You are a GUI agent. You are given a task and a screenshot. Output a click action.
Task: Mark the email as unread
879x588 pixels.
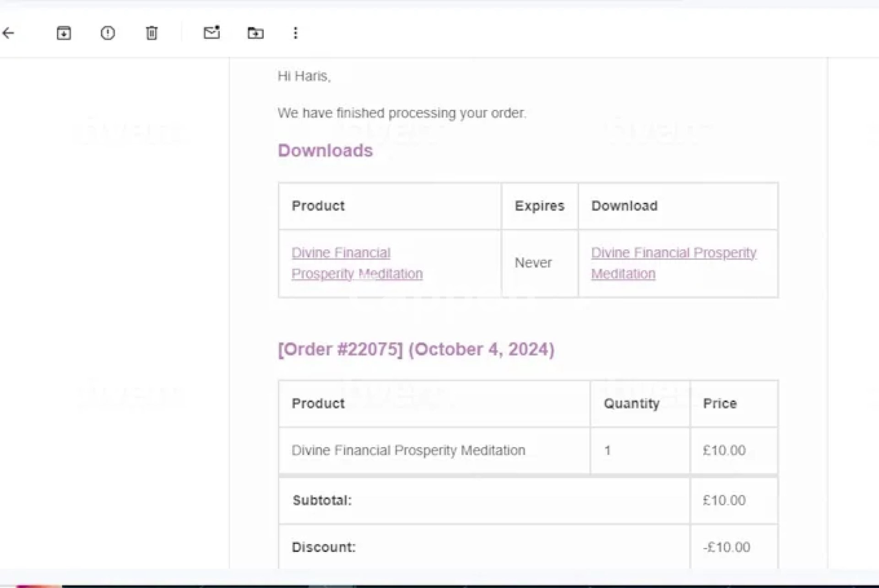(212, 32)
